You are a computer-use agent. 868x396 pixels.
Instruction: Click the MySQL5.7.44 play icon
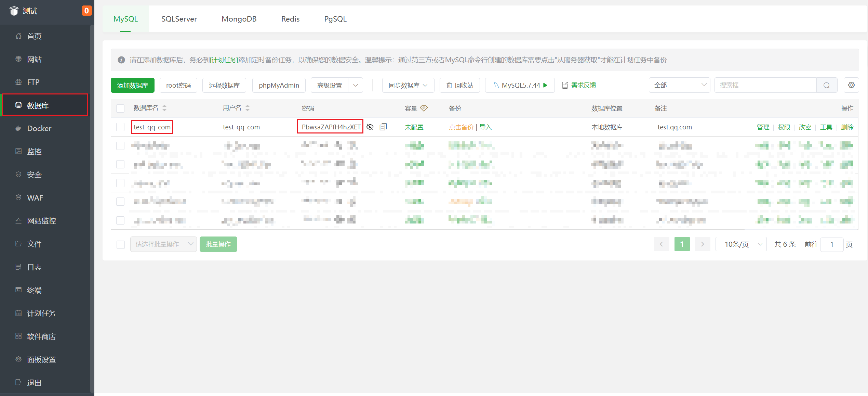click(x=545, y=85)
